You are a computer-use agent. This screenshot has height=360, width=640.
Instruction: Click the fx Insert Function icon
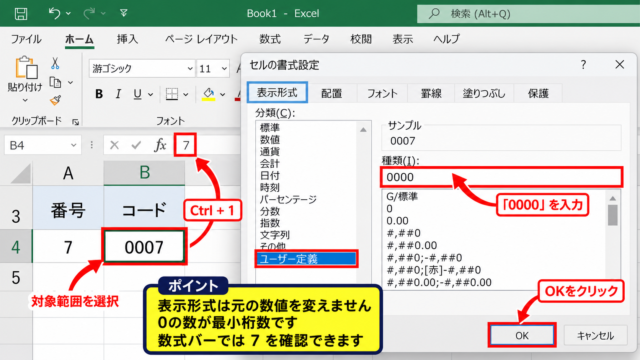click(x=160, y=145)
